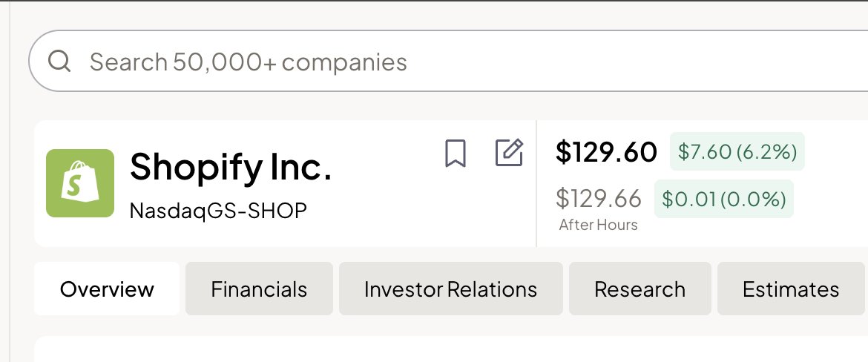Image resolution: width=868 pixels, height=362 pixels.
Task: Click the magnifying glass search icon
Action: click(x=59, y=61)
